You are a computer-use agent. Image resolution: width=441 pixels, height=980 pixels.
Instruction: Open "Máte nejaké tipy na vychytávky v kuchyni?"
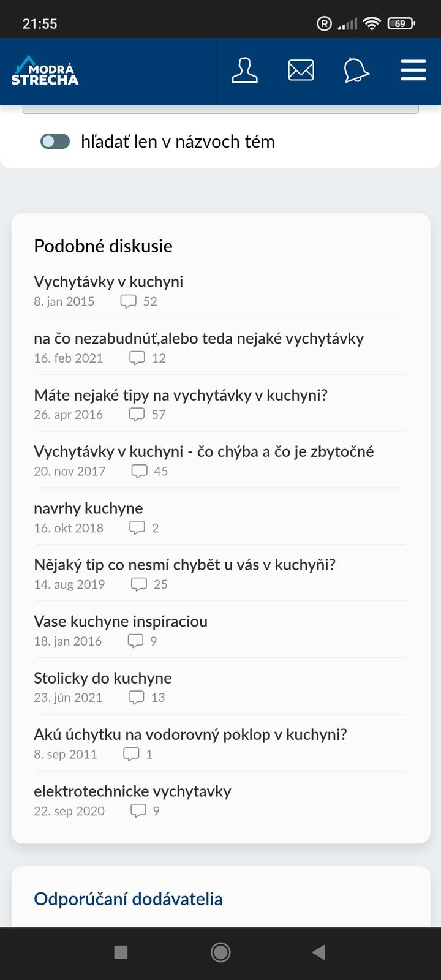point(181,395)
